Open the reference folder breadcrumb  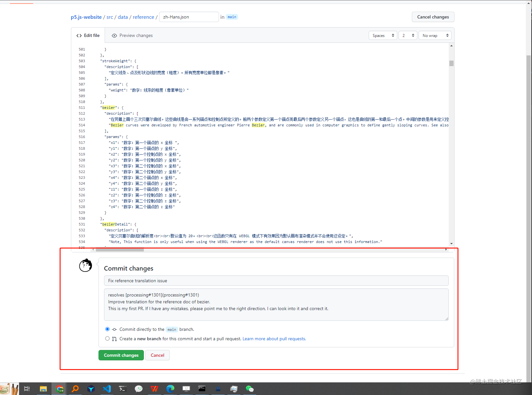coord(144,17)
